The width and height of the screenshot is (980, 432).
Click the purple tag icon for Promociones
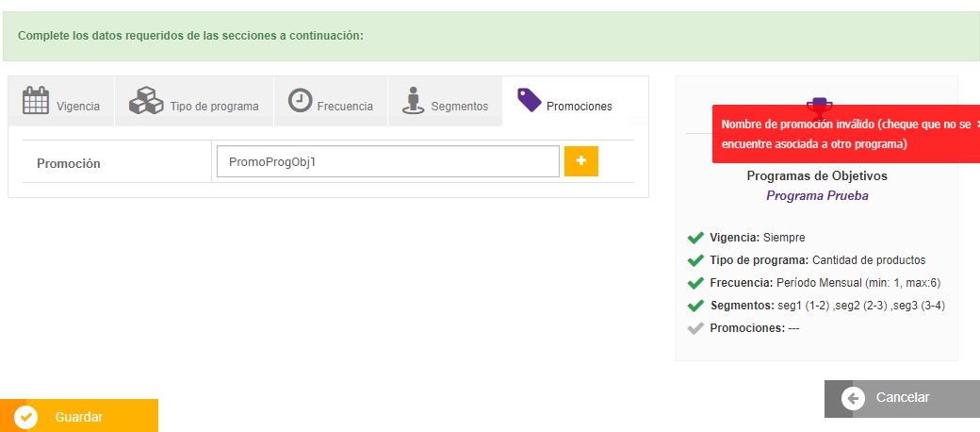530,100
